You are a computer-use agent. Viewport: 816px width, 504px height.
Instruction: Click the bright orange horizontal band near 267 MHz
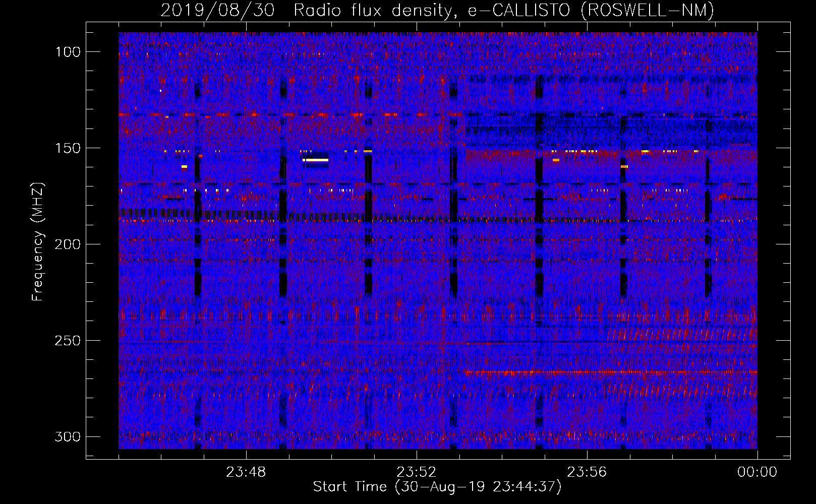611,373
